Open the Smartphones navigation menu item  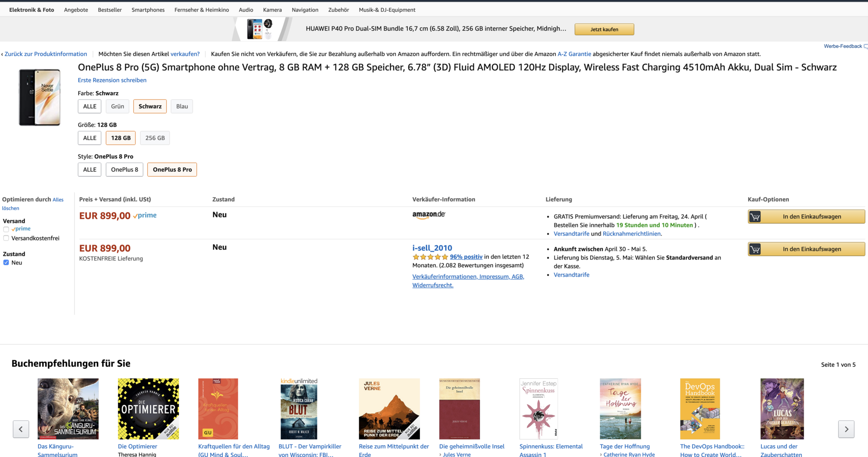[x=148, y=10]
